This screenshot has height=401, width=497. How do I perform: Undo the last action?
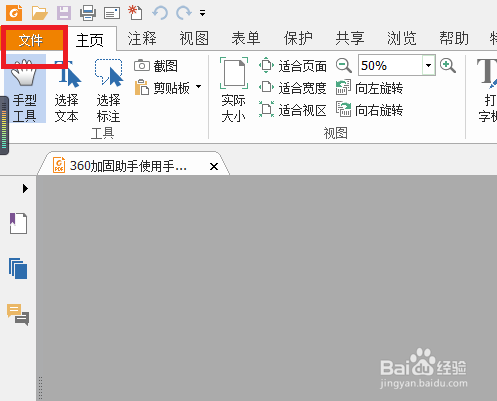(x=160, y=13)
